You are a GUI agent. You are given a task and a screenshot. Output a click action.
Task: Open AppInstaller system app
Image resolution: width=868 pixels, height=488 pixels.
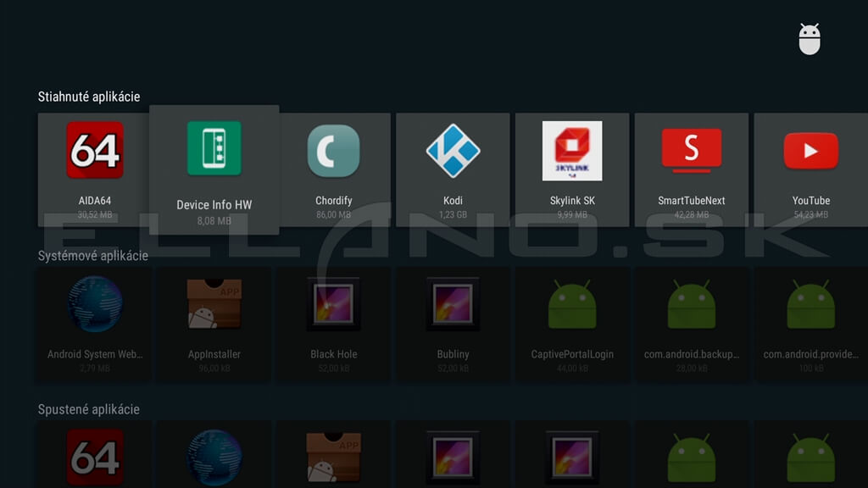(x=214, y=324)
